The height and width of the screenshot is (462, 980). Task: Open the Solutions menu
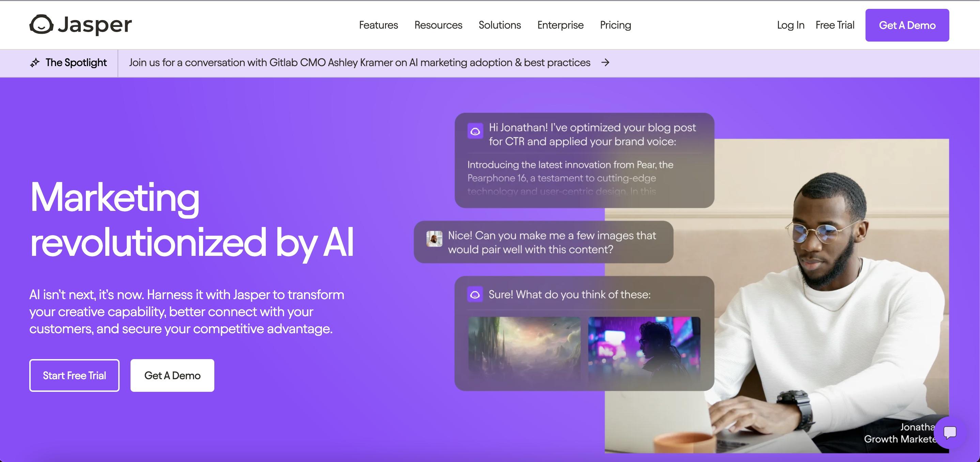coord(500,25)
